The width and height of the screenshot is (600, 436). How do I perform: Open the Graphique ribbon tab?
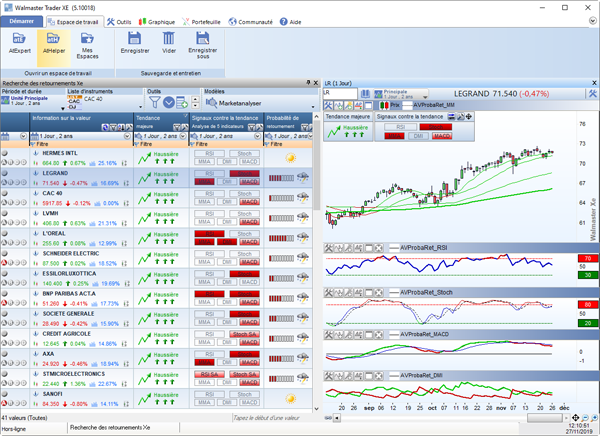point(157,22)
